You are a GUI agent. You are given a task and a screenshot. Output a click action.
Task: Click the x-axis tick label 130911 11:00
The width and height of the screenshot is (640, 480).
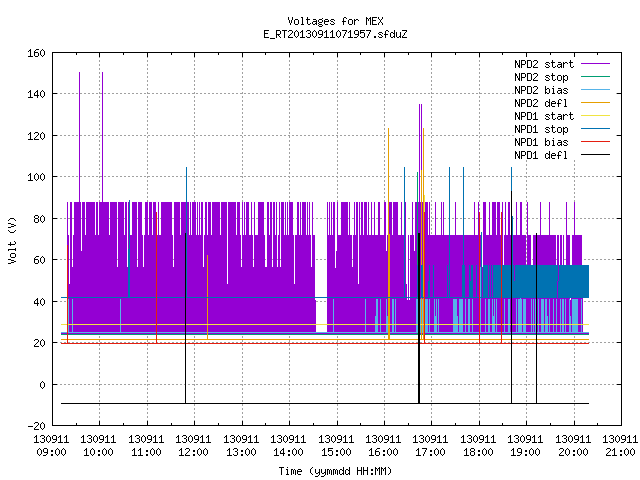click(146, 446)
